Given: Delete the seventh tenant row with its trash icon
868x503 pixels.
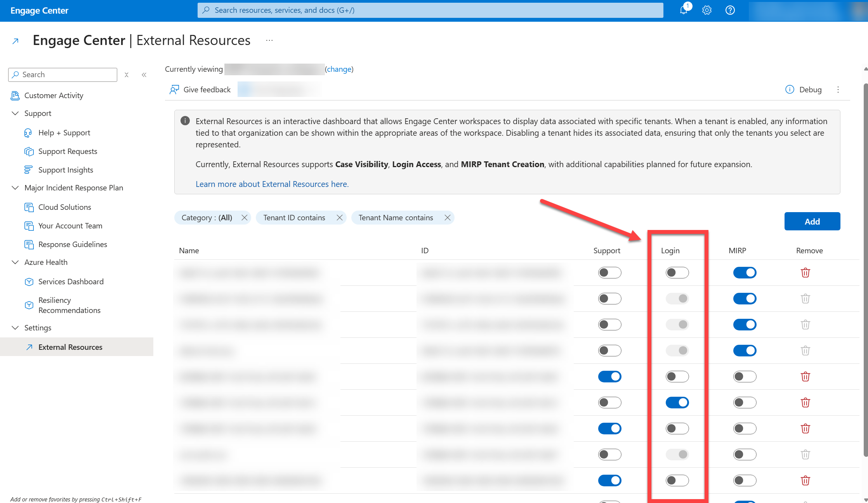Looking at the screenshot, I should (806, 429).
